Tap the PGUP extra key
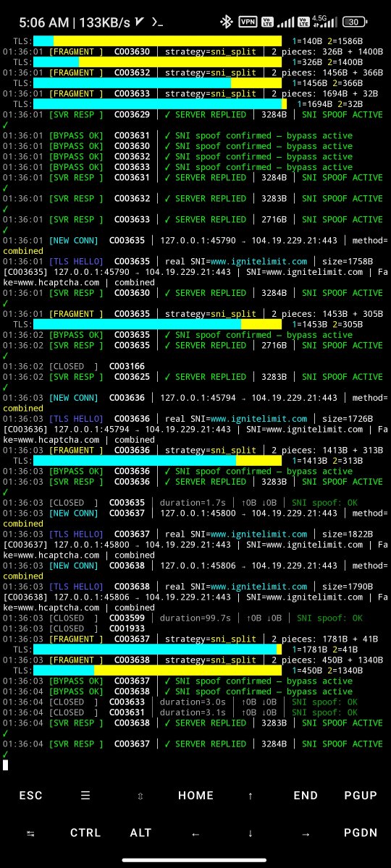The width and height of the screenshot is (391, 868). click(x=361, y=796)
